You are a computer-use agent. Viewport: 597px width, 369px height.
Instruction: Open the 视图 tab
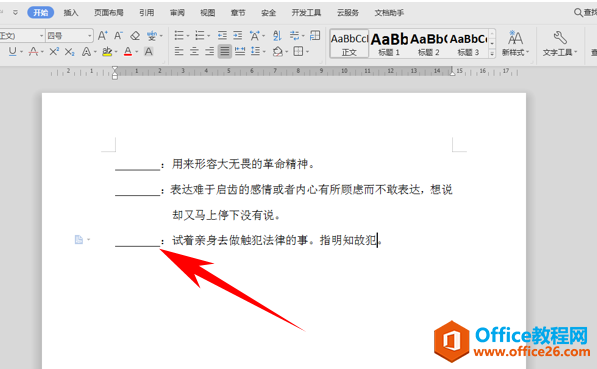(x=208, y=13)
